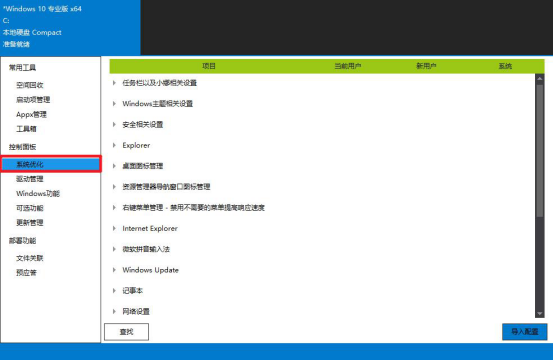This screenshot has height=360, width=553.
Task: Select Appx管理 in sidebar
Action: coord(31,115)
